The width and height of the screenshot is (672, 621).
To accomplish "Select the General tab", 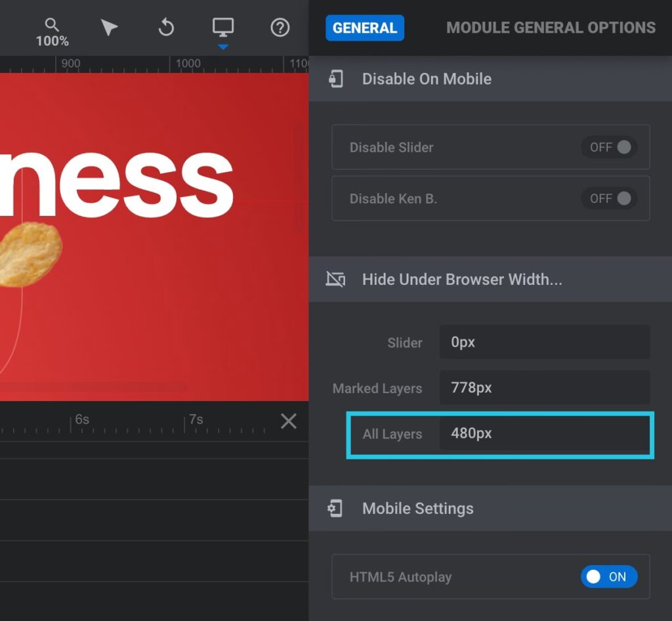I will pos(365,28).
